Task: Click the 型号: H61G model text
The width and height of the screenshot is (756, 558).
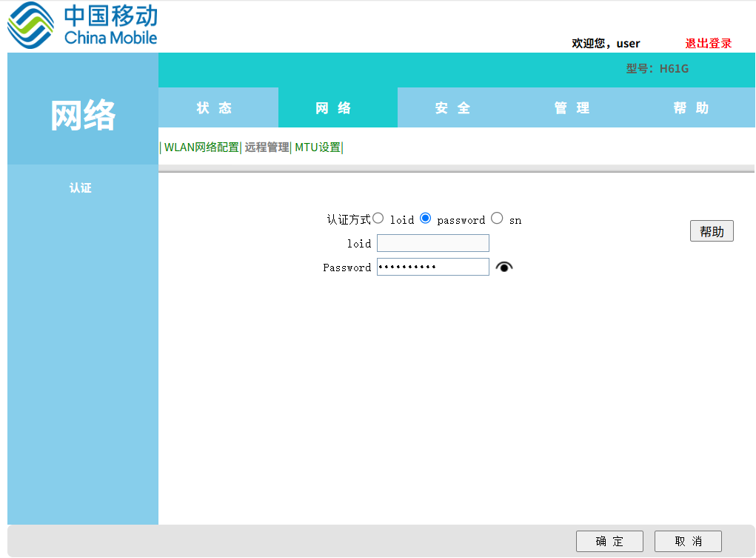Action: (658, 68)
